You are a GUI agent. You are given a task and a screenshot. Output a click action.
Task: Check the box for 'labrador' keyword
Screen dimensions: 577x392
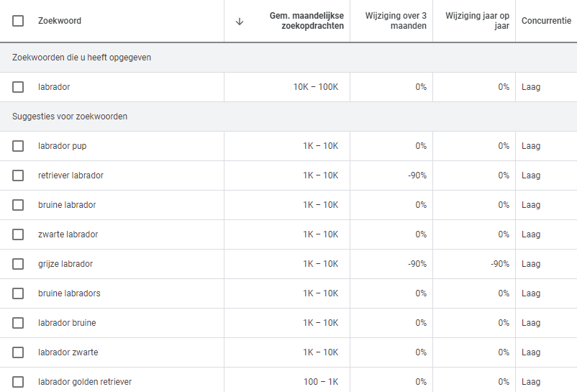tap(18, 87)
